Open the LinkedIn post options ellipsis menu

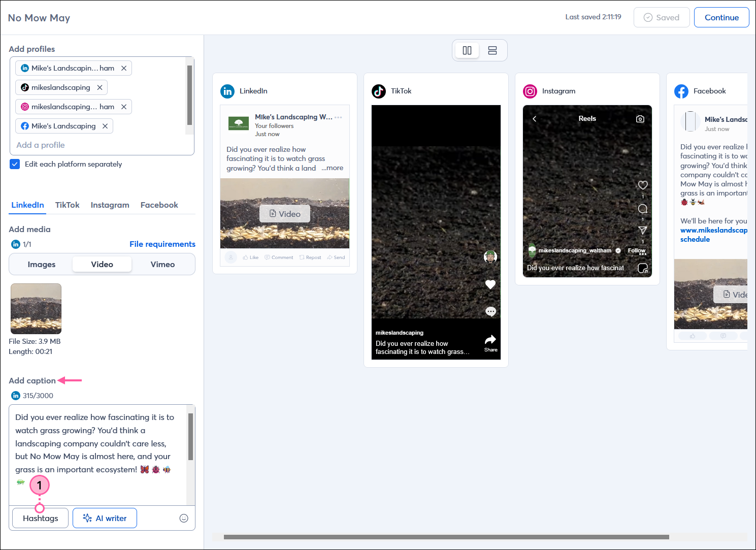pyautogui.click(x=337, y=116)
